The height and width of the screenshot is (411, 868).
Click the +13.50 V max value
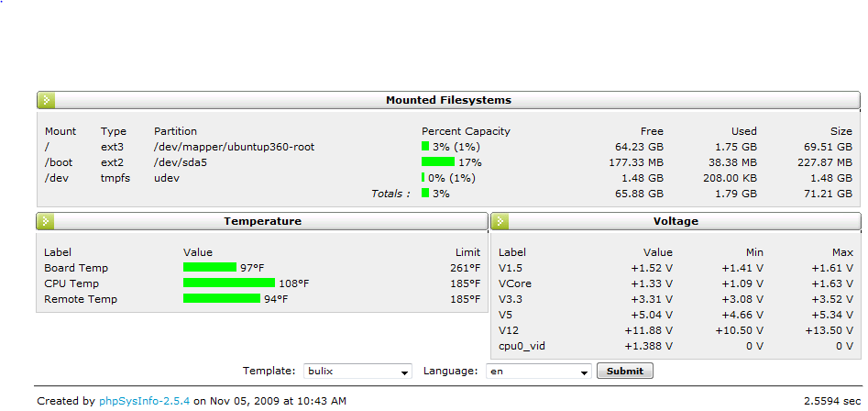coord(830,330)
